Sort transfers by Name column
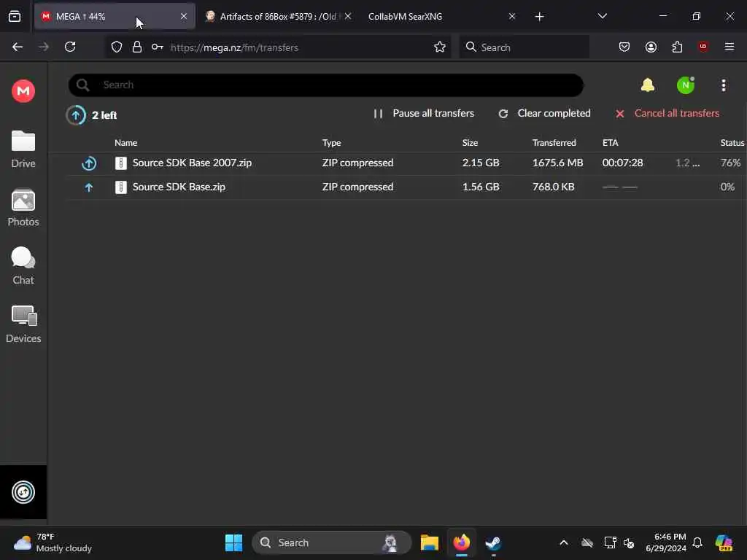 pyautogui.click(x=125, y=142)
